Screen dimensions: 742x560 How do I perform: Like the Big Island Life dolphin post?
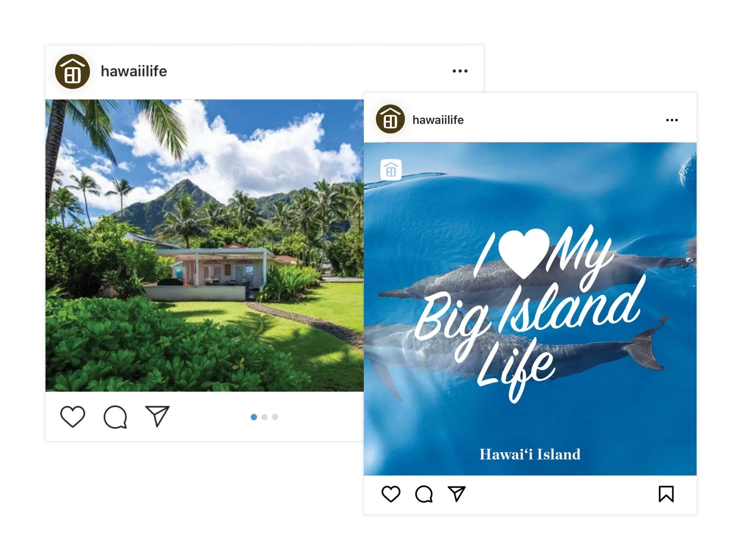(x=391, y=494)
